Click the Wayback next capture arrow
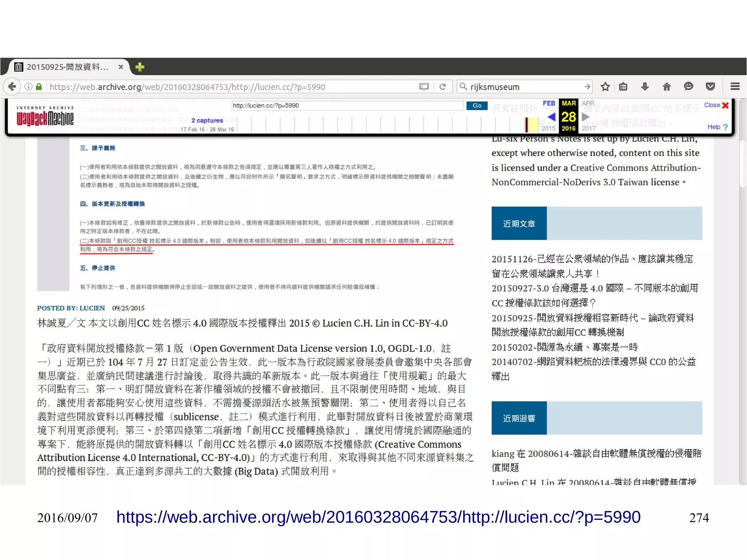Screen dimensions: 747x560 click(585, 117)
